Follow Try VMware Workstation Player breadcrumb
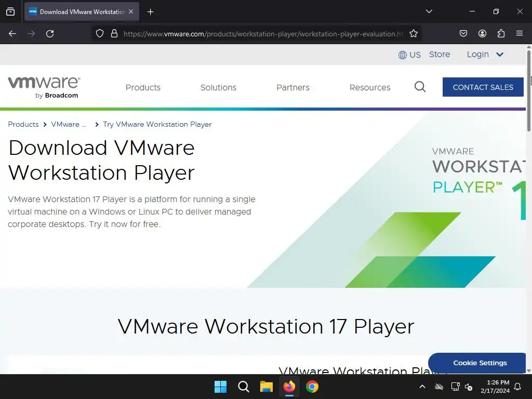Viewport: 532px width, 399px height. tap(157, 124)
